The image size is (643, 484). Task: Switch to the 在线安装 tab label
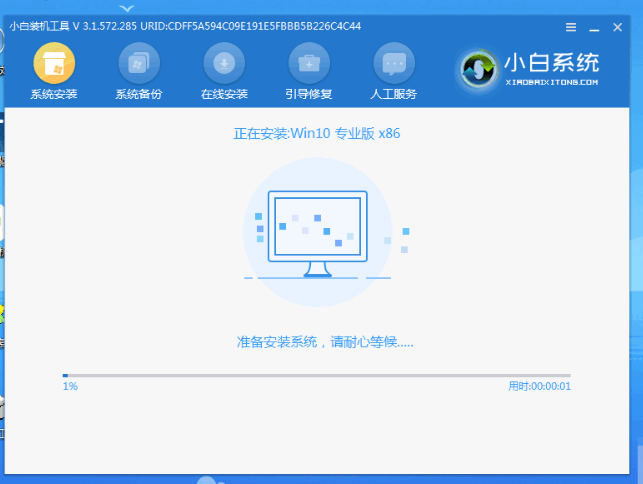pos(224,95)
